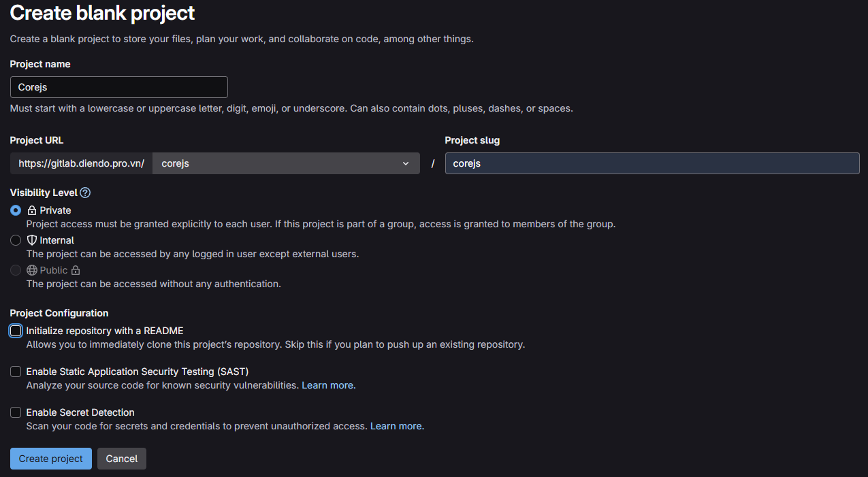Follow the Secret Detection Learn more link
868x477 pixels.
click(396, 426)
